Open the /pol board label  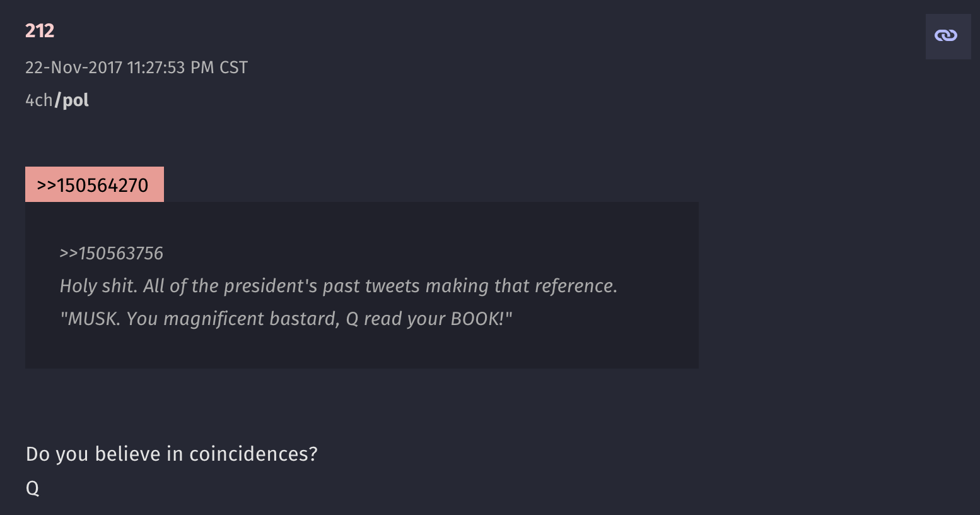(72, 100)
